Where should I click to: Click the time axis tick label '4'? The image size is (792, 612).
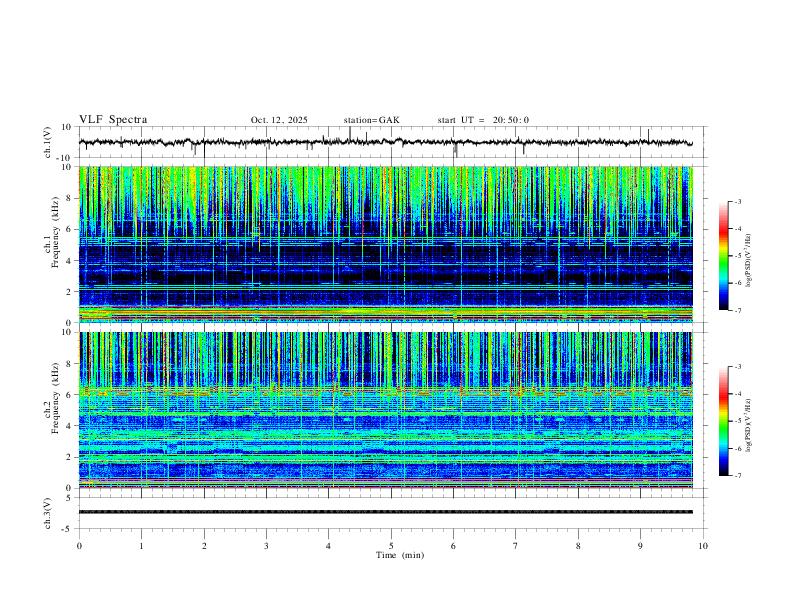[x=328, y=546]
